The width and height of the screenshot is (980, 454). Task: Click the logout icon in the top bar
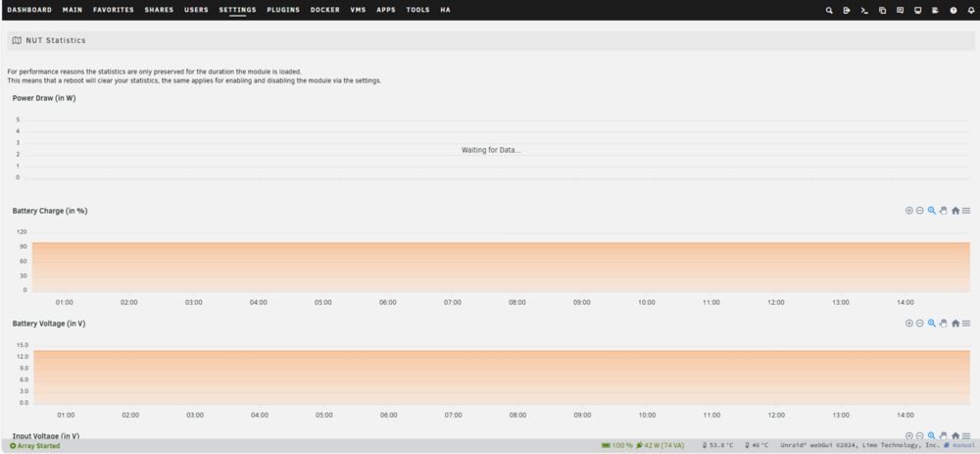(847, 10)
